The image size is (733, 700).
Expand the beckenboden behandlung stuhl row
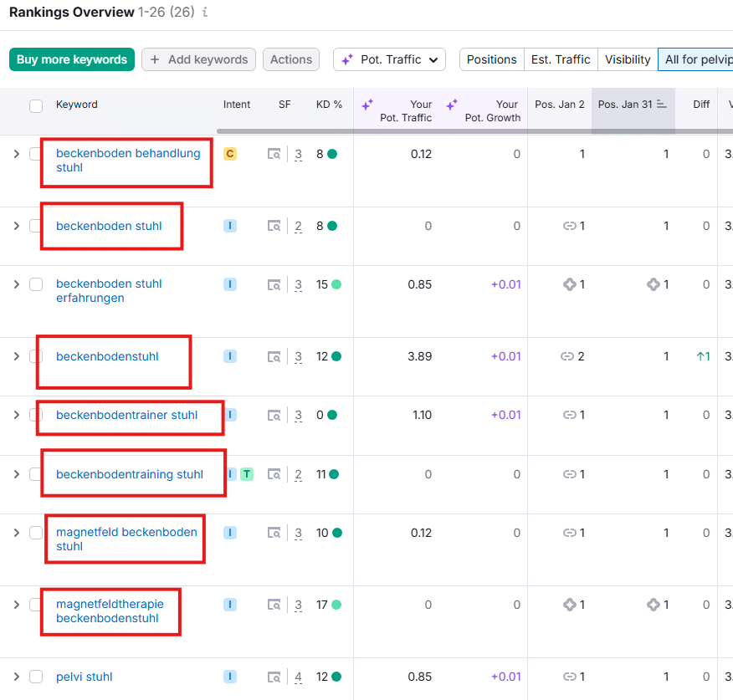point(17,154)
